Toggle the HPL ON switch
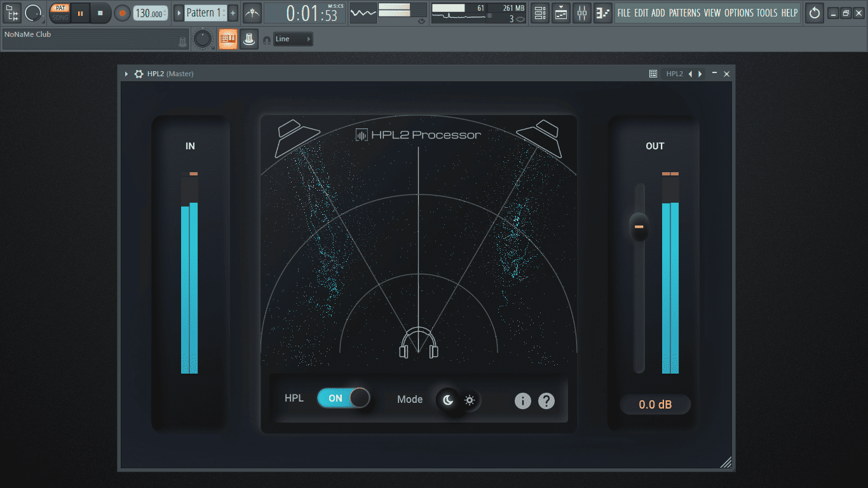Image resolution: width=868 pixels, height=488 pixels. pos(343,398)
